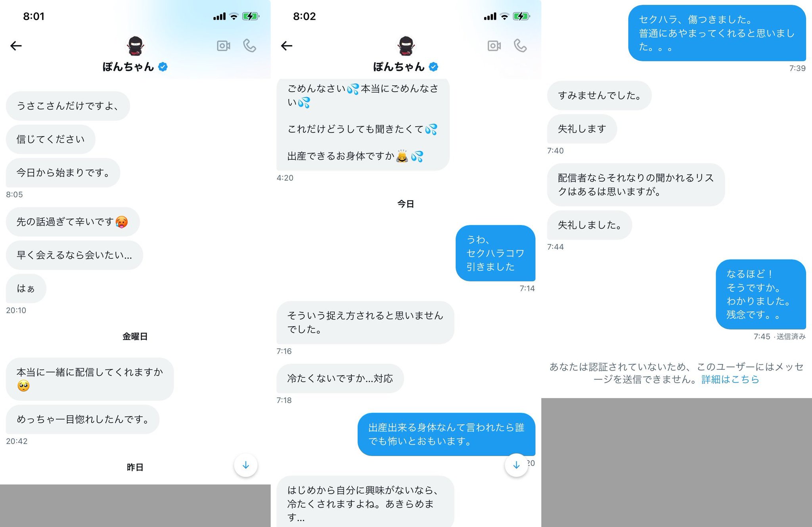Viewport: 812px width, 527px height.
Task: Open ぽんちゃん ninja avatar in 8:02 chat
Action: [x=406, y=46]
